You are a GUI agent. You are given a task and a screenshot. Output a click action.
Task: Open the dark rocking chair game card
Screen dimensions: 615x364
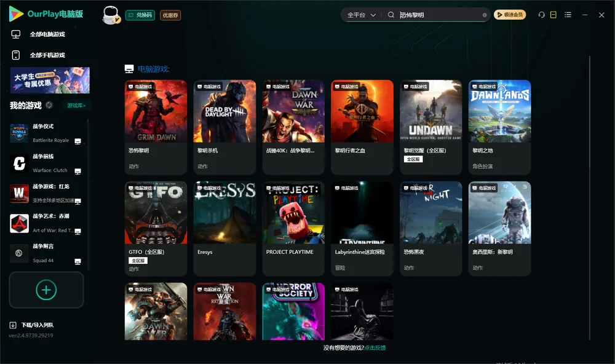click(362, 312)
